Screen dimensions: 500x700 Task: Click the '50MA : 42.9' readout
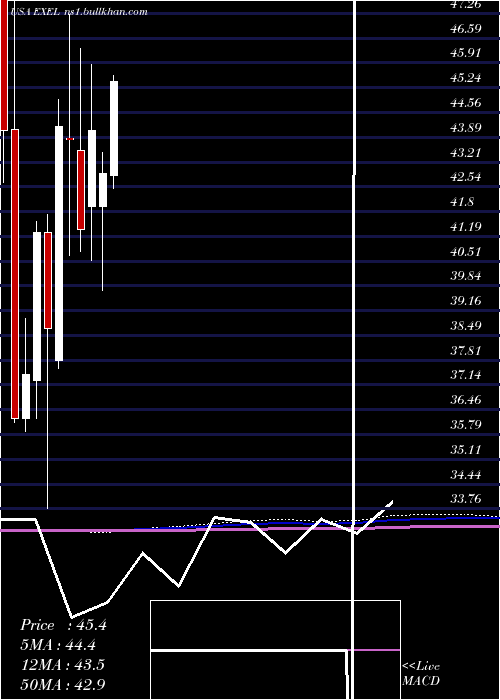tap(63, 684)
